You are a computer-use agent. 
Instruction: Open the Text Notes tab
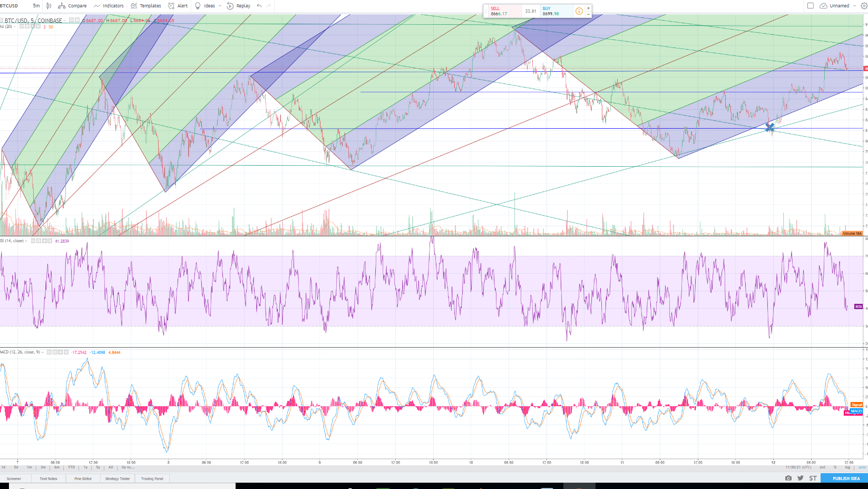coord(48,478)
